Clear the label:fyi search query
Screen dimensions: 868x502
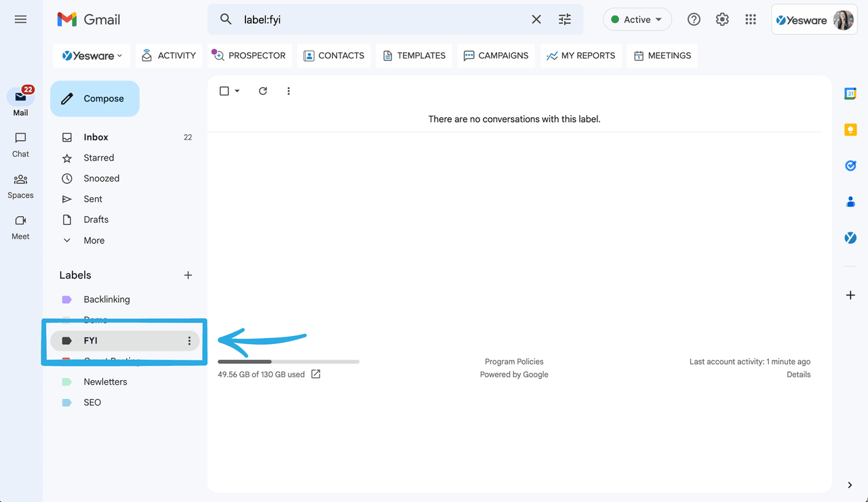(x=536, y=19)
